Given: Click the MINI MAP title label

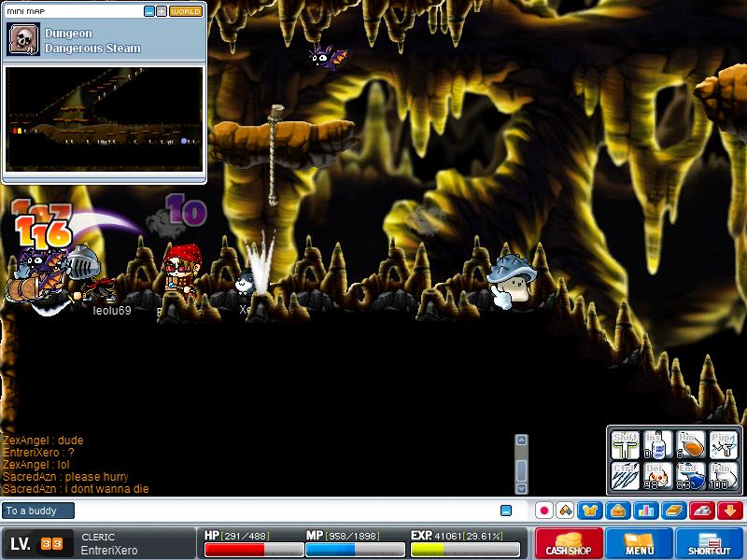Looking at the screenshot, I should (26, 11).
